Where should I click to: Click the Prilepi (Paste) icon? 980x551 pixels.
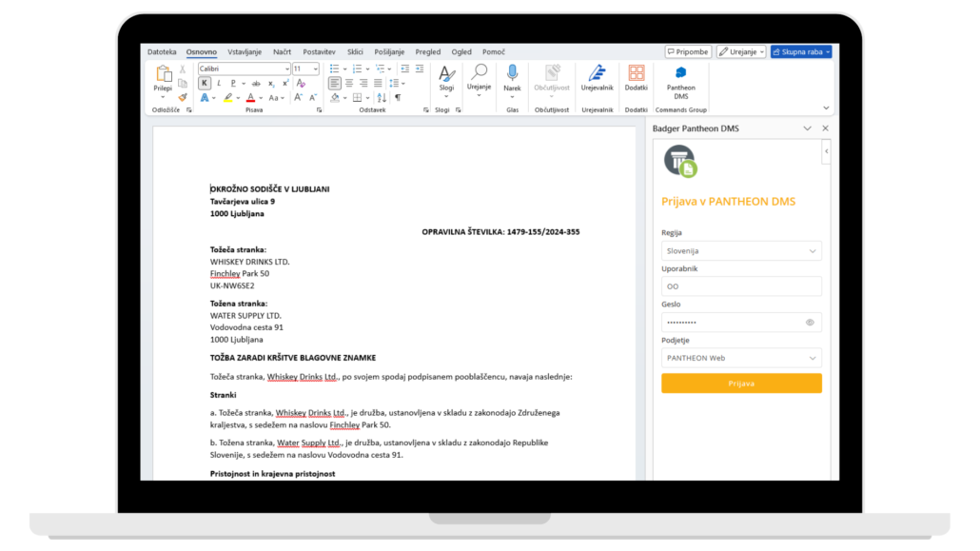(x=163, y=74)
